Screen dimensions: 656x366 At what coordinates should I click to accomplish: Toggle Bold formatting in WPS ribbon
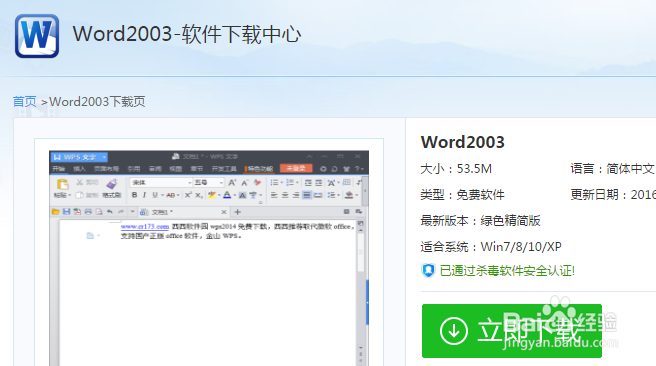tap(134, 195)
